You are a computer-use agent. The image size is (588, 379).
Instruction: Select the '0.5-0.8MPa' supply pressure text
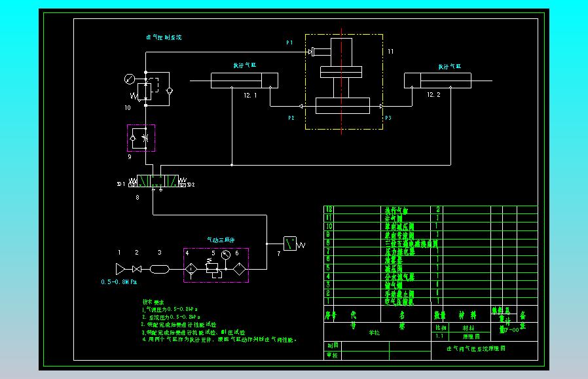[119, 282]
